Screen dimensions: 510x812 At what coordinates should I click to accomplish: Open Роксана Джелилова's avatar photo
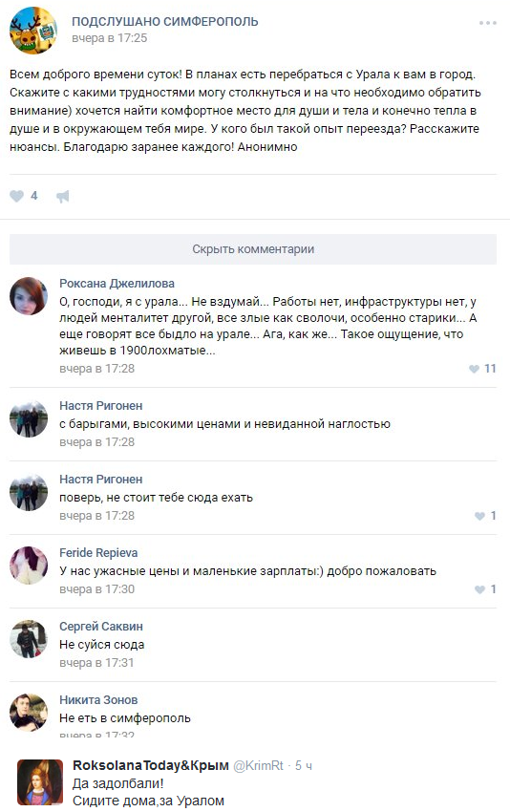tap(29, 296)
